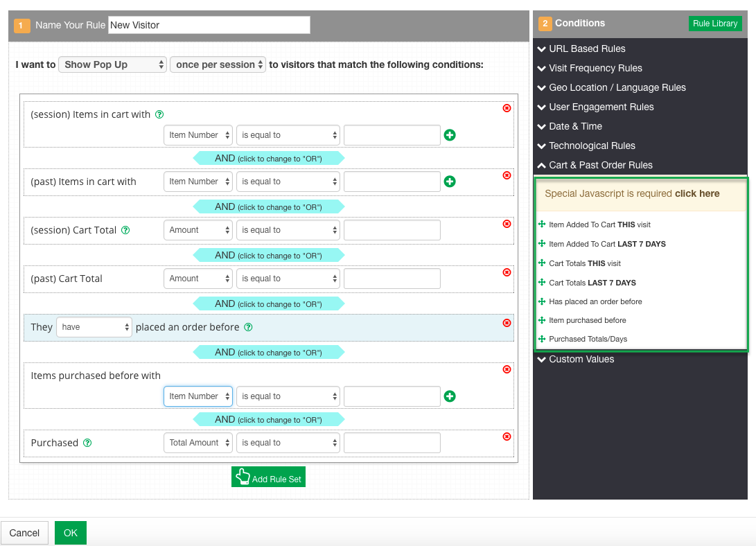Image resolution: width=756 pixels, height=546 pixels.
Task: Open the Show Pop Up action dropdown
Action: (x=113, y=64)
